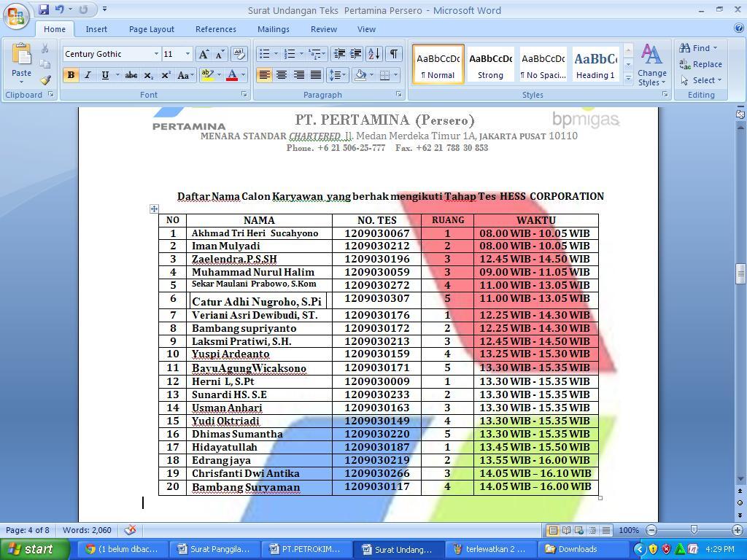Toggle Align Text Left

pos(264,75)
